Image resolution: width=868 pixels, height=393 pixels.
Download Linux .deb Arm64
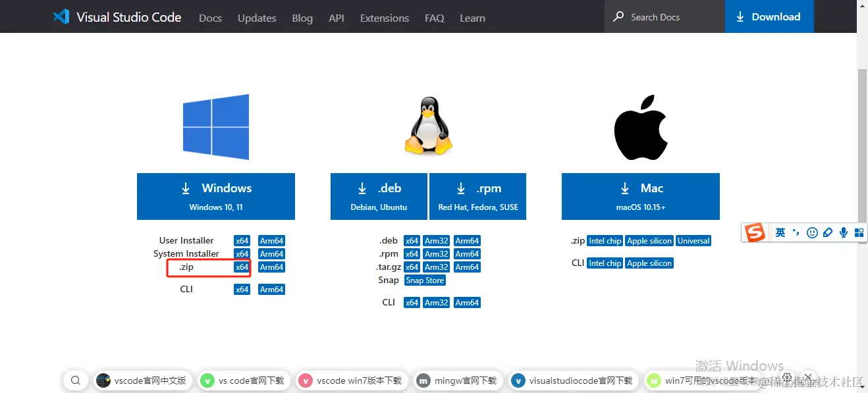click(467, 241)
